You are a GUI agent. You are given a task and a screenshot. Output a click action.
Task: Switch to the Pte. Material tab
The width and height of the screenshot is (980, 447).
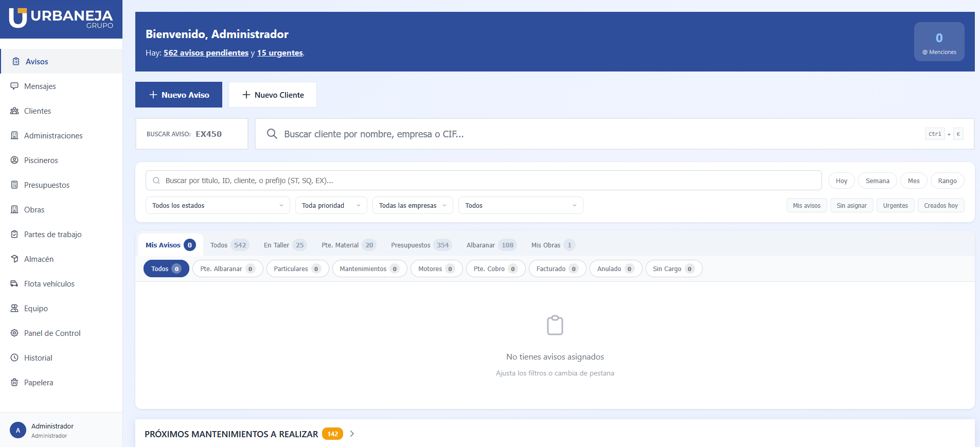pyautogui.click(x=349, y=245)
